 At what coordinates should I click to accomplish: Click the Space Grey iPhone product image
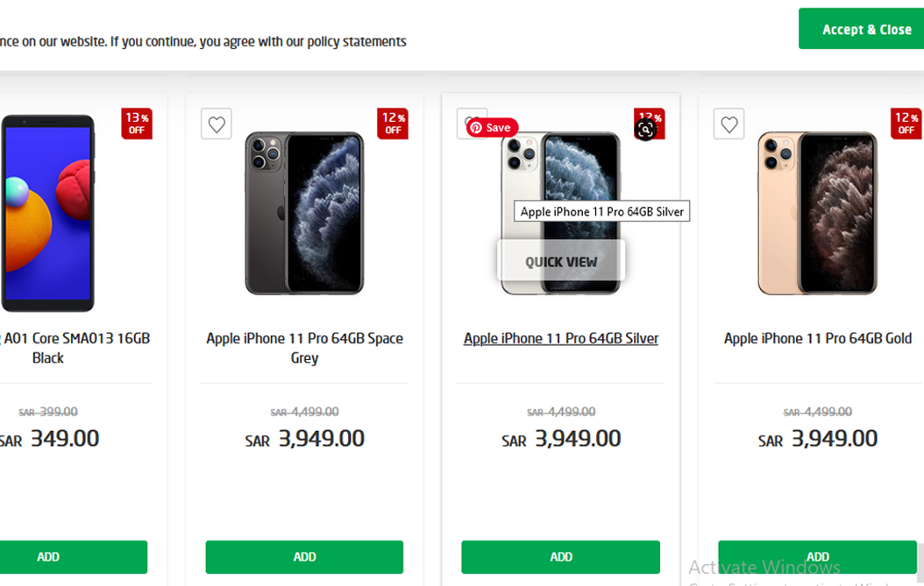coord(305,213)
